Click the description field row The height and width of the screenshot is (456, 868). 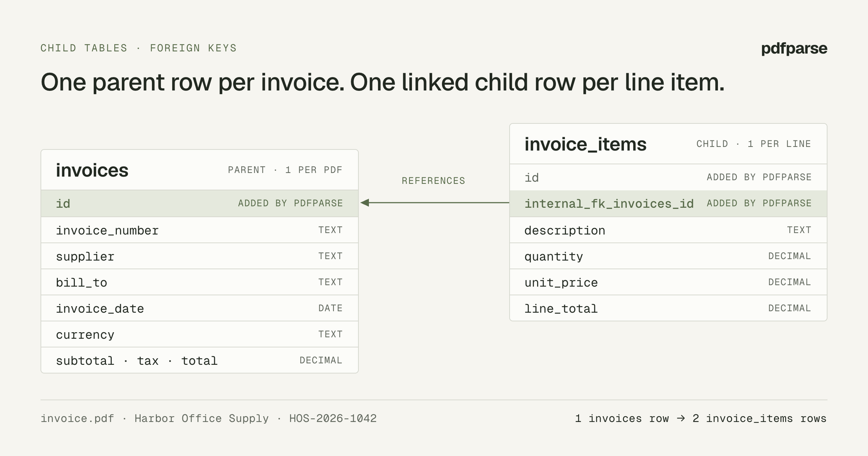click(x=668, y=230)
